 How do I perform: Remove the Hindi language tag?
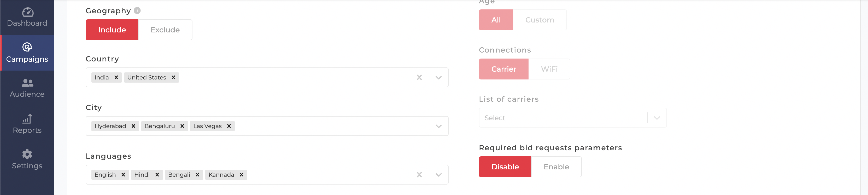[x=157, y=175]
